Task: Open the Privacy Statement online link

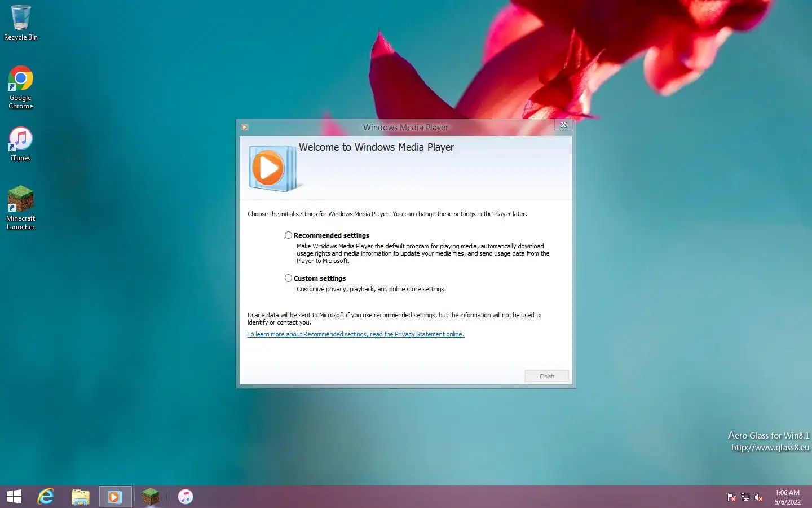Action: coord(356,335)
